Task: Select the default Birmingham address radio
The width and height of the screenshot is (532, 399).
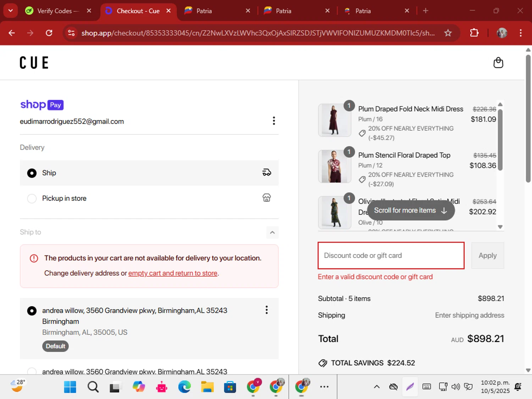Action: tap(32, 311)
